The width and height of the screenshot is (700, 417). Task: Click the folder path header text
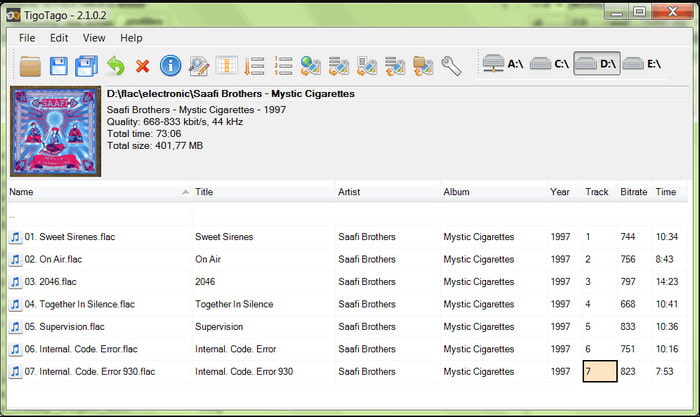pyautogui.click(x=230, y=94)
